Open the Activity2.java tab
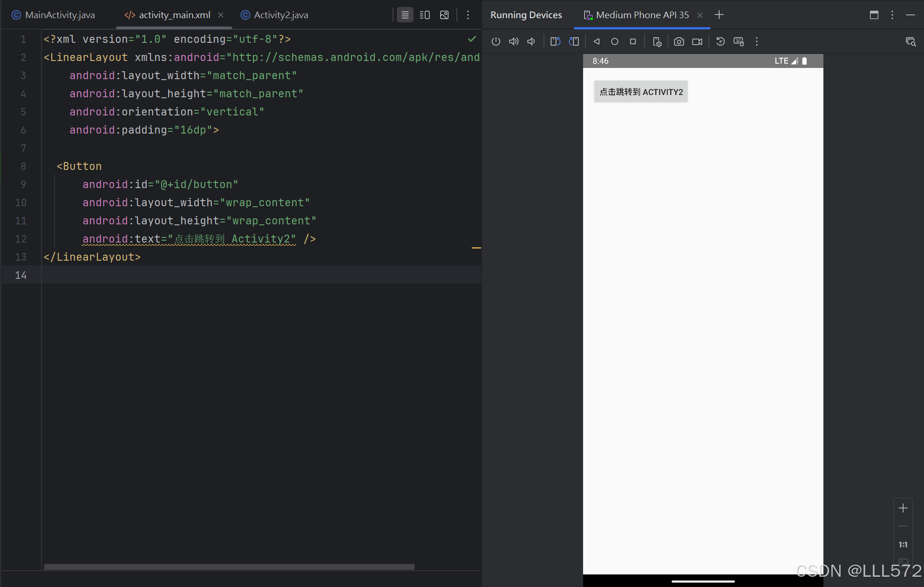The width and height of the screenshot is (924, 587). coord(281,15)
